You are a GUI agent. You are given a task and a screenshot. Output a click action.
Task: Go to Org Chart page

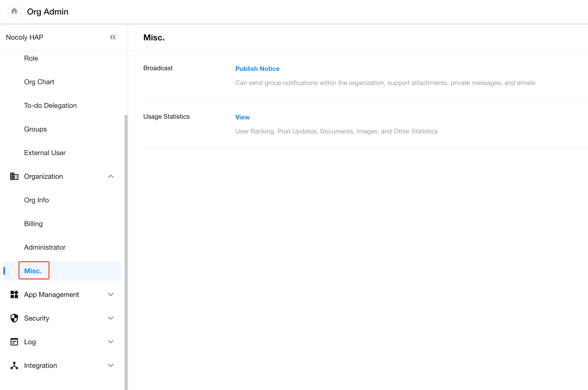(x=39, y=82)
